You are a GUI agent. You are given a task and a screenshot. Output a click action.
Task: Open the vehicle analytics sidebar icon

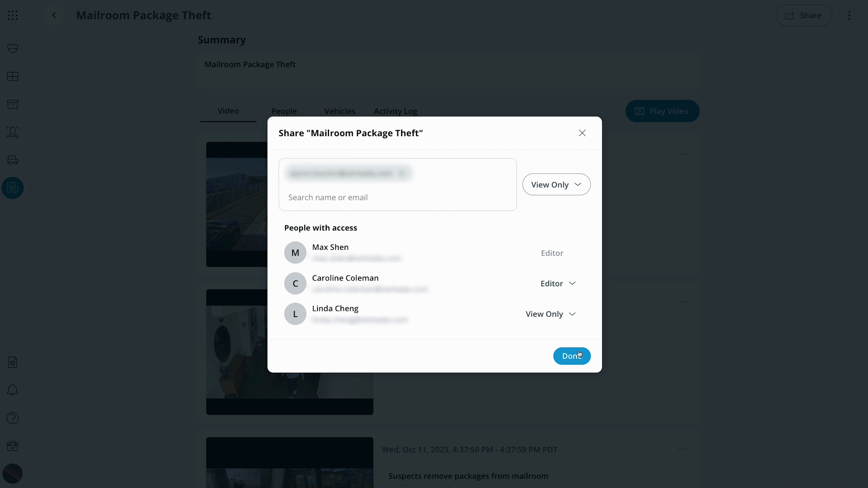pyautogui.click(x=12, y=160)
